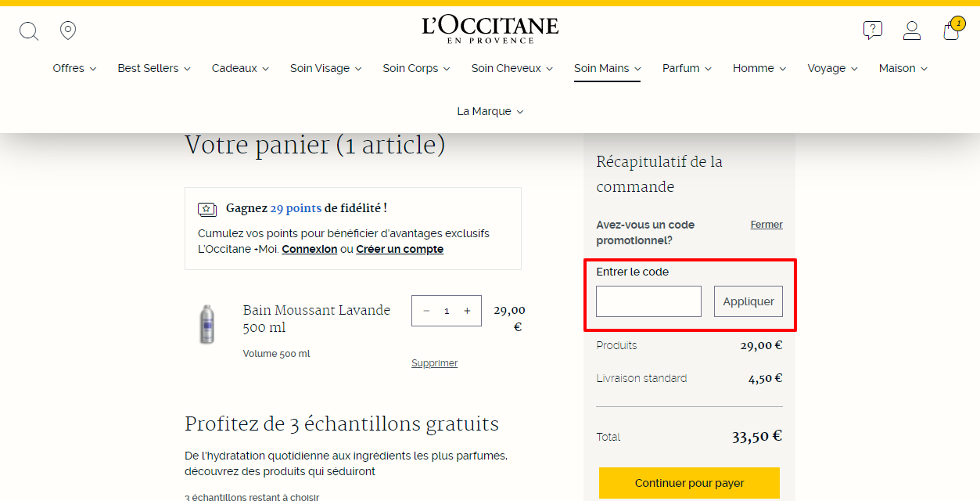Click the Fermer link for promo code
This screenshot has width=980, height=501.
click(766, 225)
